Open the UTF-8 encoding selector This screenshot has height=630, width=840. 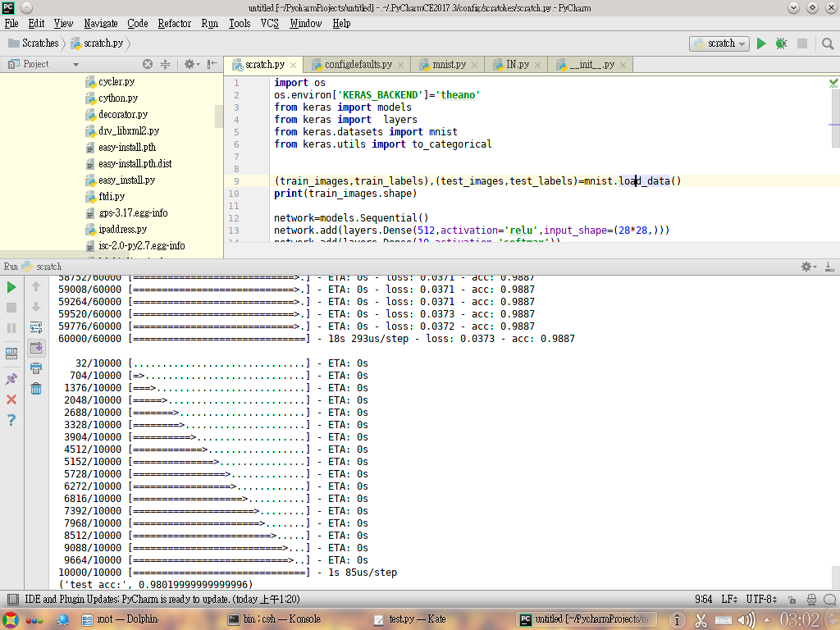point(762,600)
